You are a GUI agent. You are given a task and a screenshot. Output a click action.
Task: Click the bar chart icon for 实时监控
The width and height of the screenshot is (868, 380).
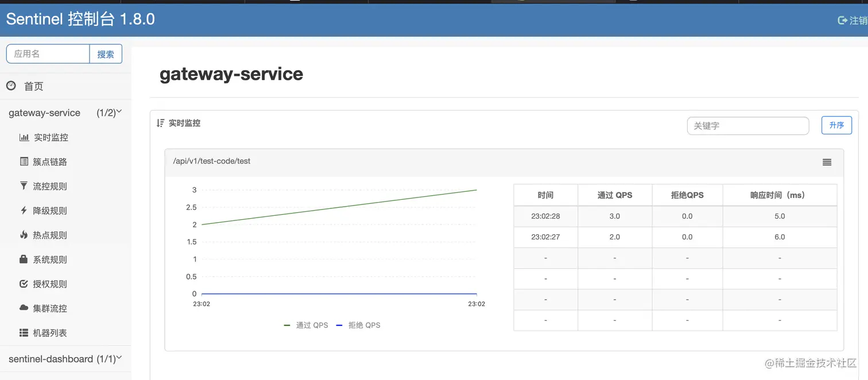[x=24, y=137]
